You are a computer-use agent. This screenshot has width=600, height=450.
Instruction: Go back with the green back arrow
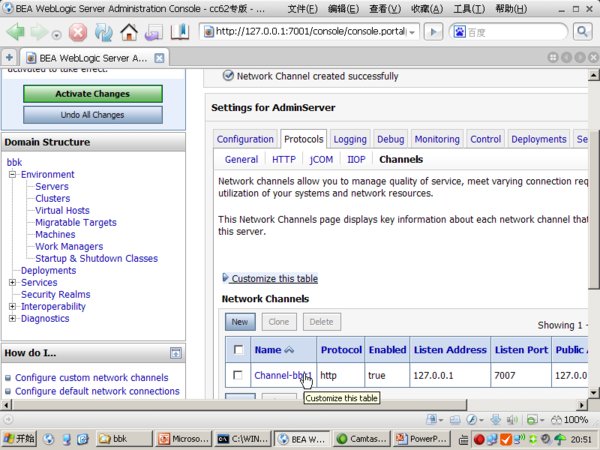tap(15, 32)
